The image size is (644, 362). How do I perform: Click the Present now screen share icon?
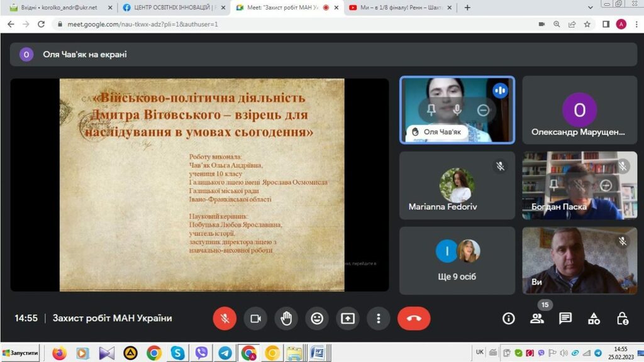pyautogui.click(x=348, y=319)
